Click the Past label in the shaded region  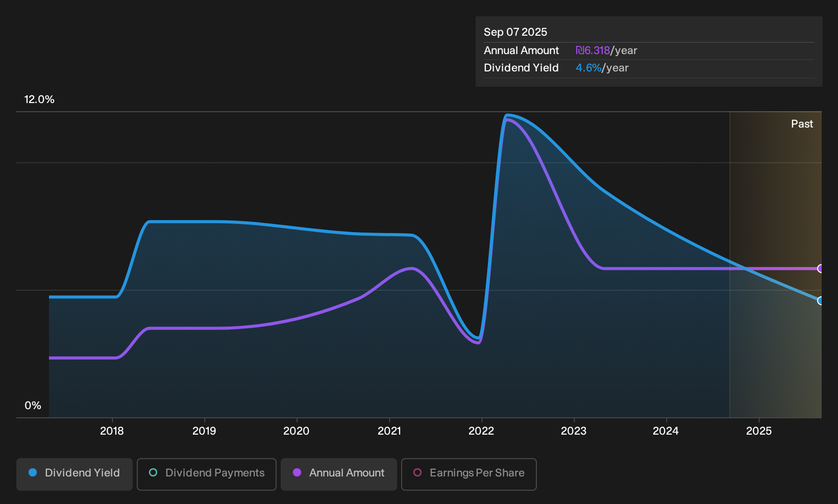click(802, 124)
